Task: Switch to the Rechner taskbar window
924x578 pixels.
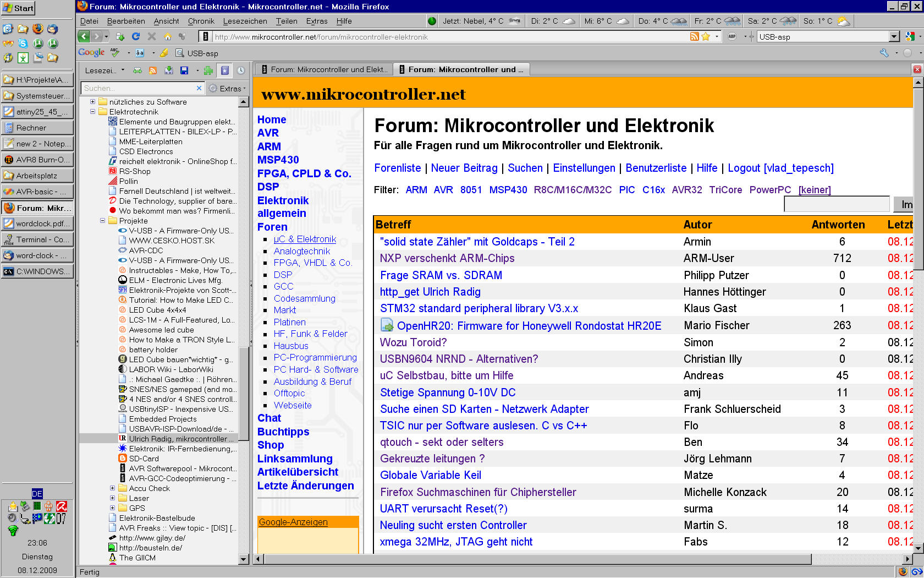Action: pyautogui.click(x=37, y=128)
